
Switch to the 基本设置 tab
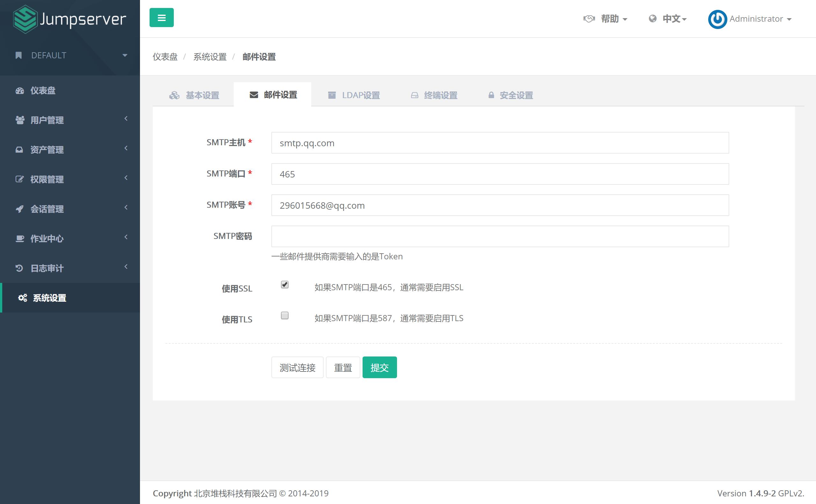click(194, 95)
